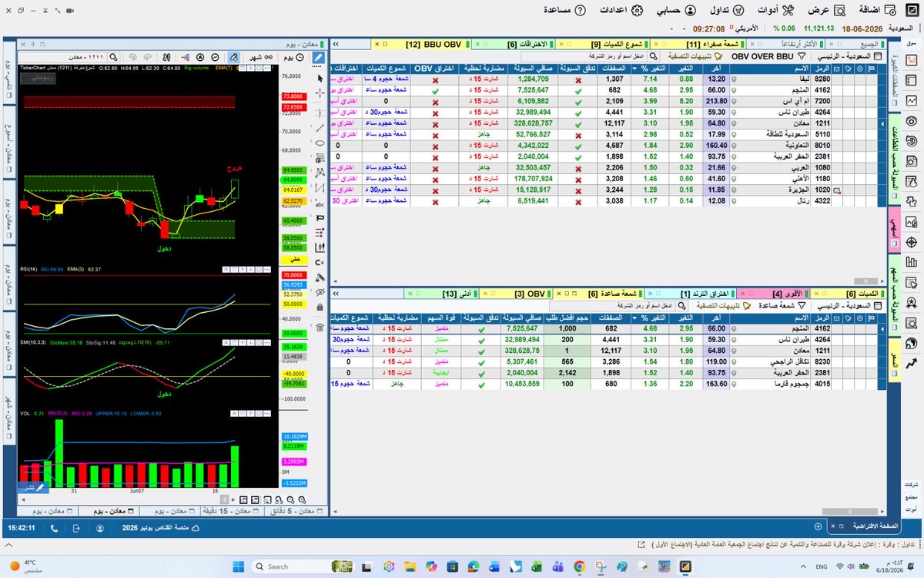Image resolution: width=924 pixels, height=578 pixels.
Task: Select the arrow pointer drawing tool
Action: point(320,78)
